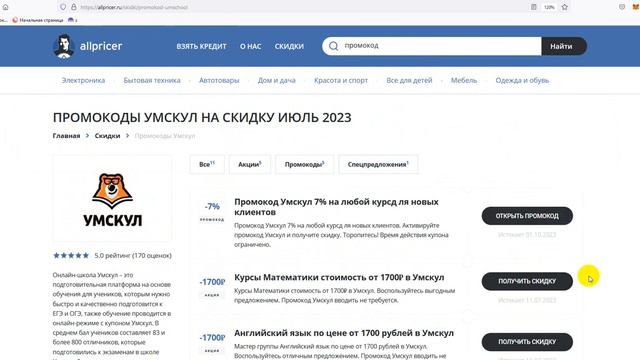Bookmark page with star icon

coord(564,7)
